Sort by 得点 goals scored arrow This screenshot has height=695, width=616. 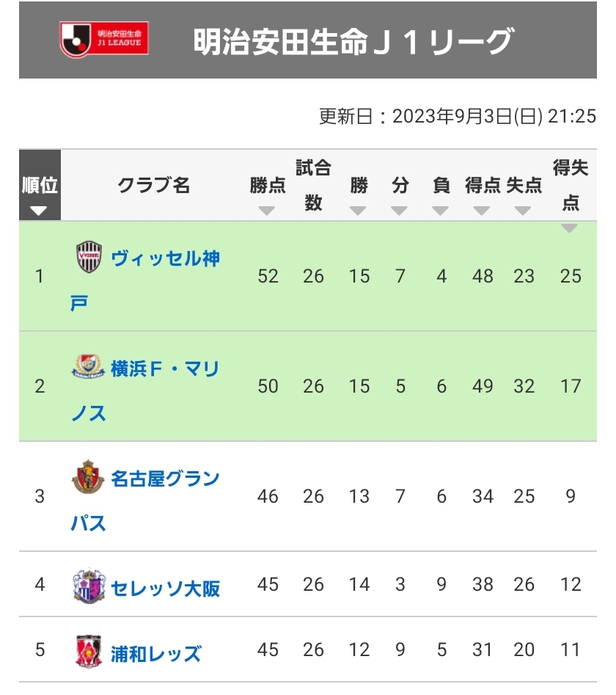(x=483, y=211)
